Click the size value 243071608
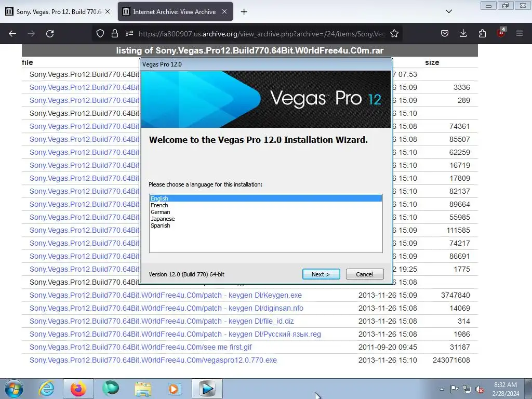532x399 pixels. pyautogui.click(x=451, y=360)
